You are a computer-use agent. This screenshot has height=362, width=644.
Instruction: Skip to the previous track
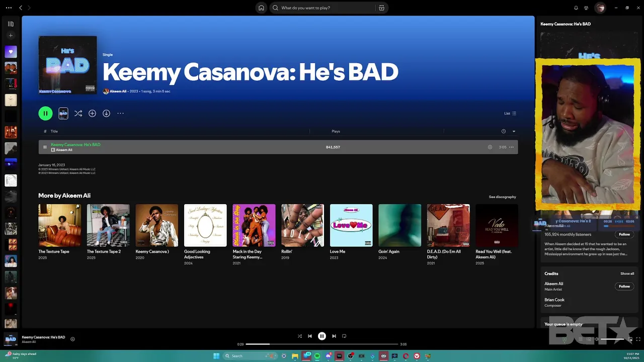pyautogui.click(x=310, y=336)
